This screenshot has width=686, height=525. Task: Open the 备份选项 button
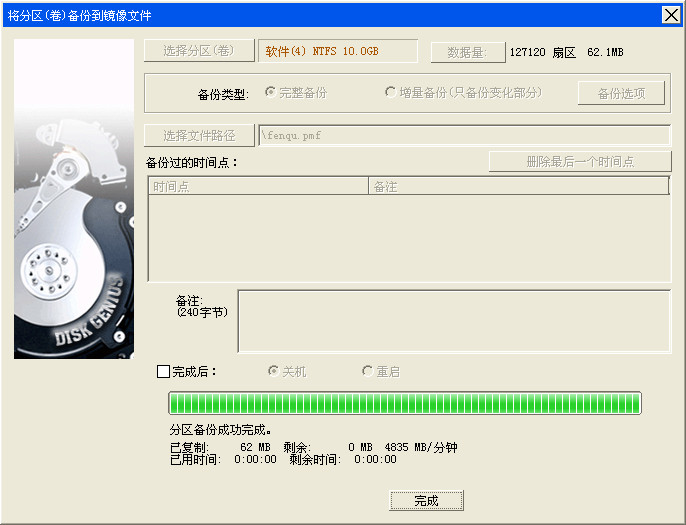point(621,93)
